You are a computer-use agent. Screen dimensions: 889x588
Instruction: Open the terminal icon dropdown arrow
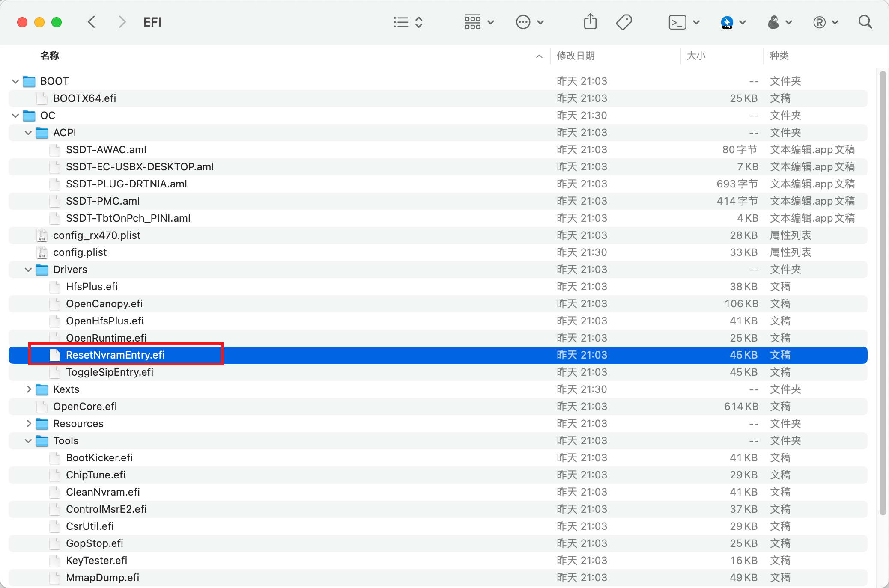pos(696,22)
